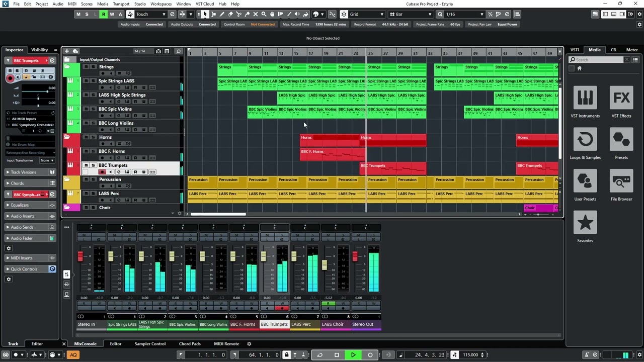This screenshot has width=644, height=362.
Task: Open User Presets in Media rack
Action: [585, 186]
